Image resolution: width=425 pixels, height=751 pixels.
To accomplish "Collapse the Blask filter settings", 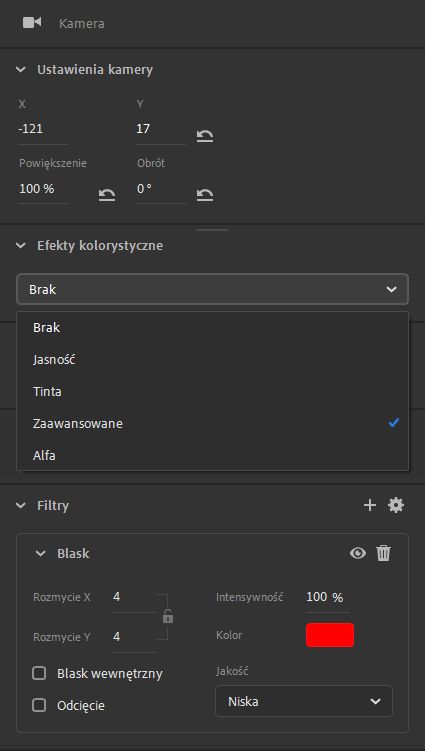I will click(41, 554).
